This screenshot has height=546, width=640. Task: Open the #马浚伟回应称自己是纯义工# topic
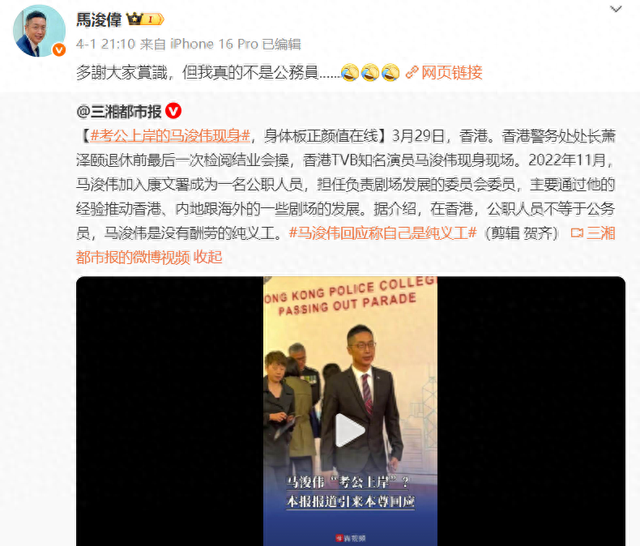[x=382, y=233]
